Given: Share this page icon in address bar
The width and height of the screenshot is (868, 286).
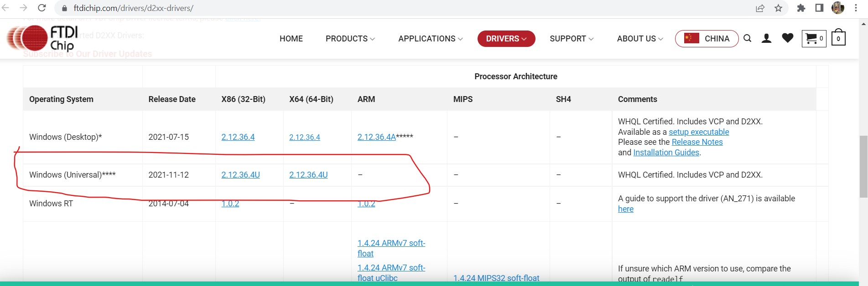Looking at the screenshot, I should click(760, 8).
